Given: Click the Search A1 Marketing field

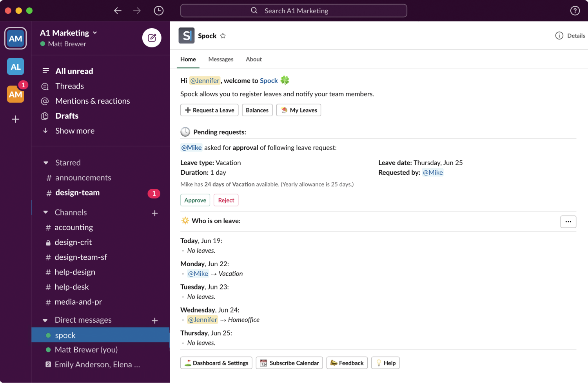Looking at the screenshot, I should tap(294, 11).
